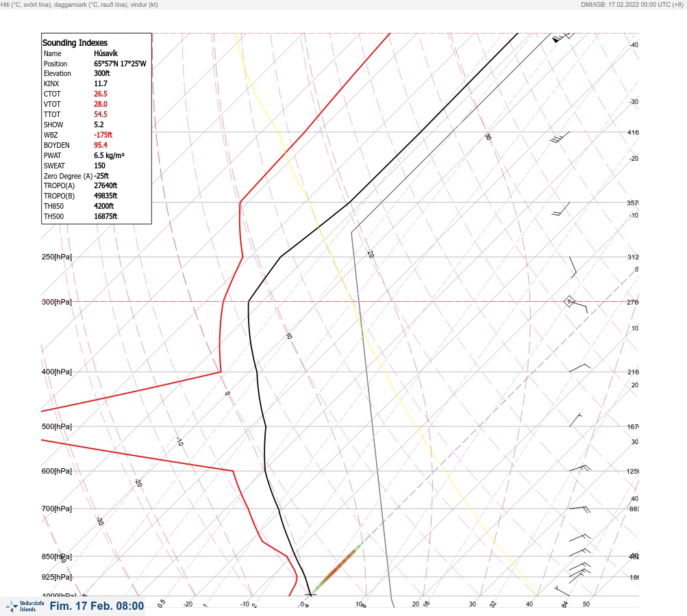Click the wind barb at 600 hPa

(x=580, y=468)
